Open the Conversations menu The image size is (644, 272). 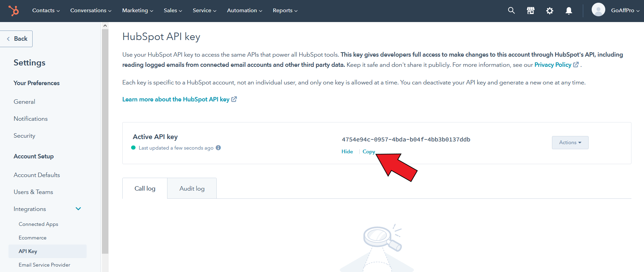(91, 11)
